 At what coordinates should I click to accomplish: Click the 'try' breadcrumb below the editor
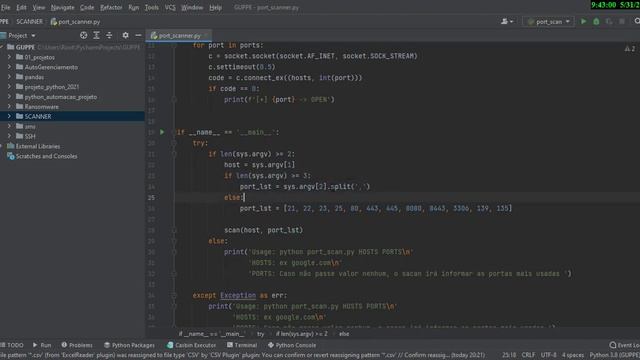click(x=260, y=334)
